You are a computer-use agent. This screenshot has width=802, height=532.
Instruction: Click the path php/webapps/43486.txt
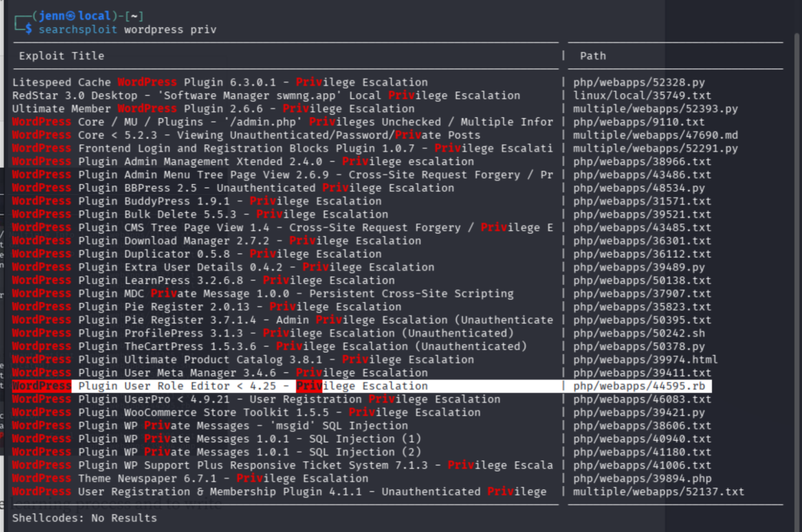pyautogui.click(x=642, y=175)
